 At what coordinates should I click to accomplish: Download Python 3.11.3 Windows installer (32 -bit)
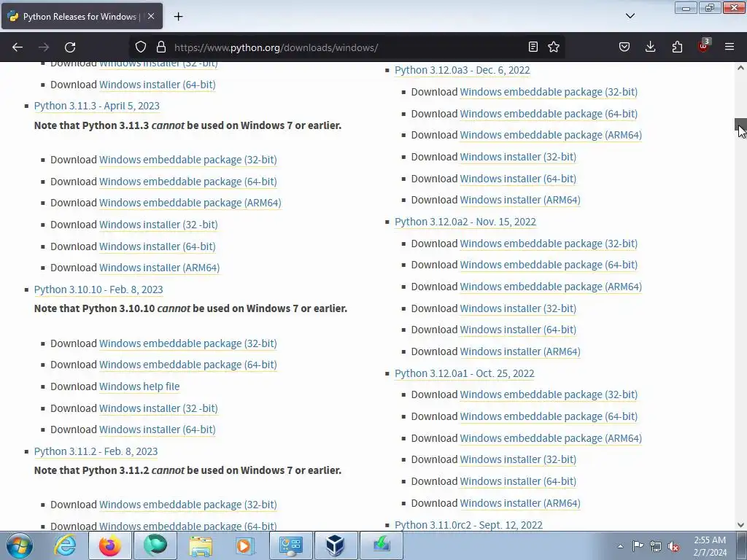pyautogui.click(x=158, y=225)
